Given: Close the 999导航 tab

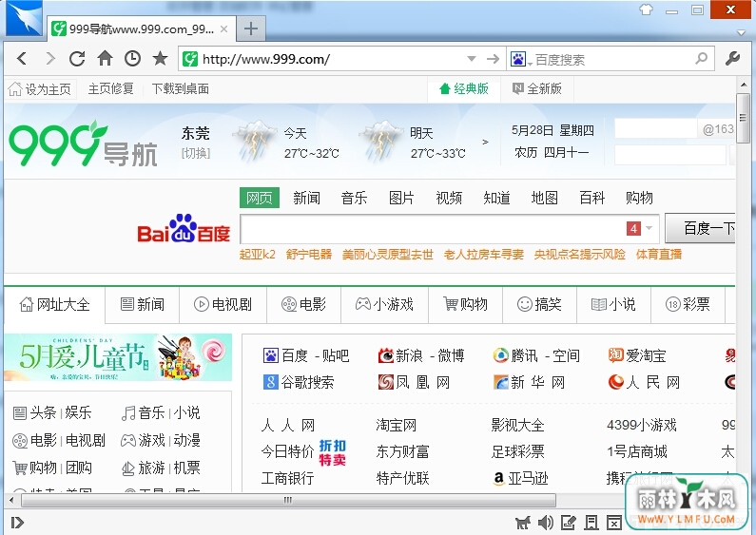Looking at the screenshot, I should tap(223, 29).
